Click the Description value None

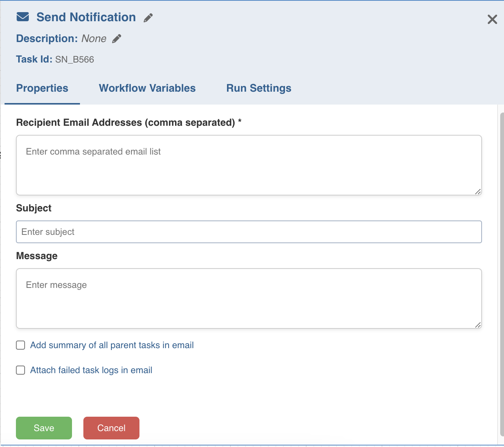click(x=94, y=39)
